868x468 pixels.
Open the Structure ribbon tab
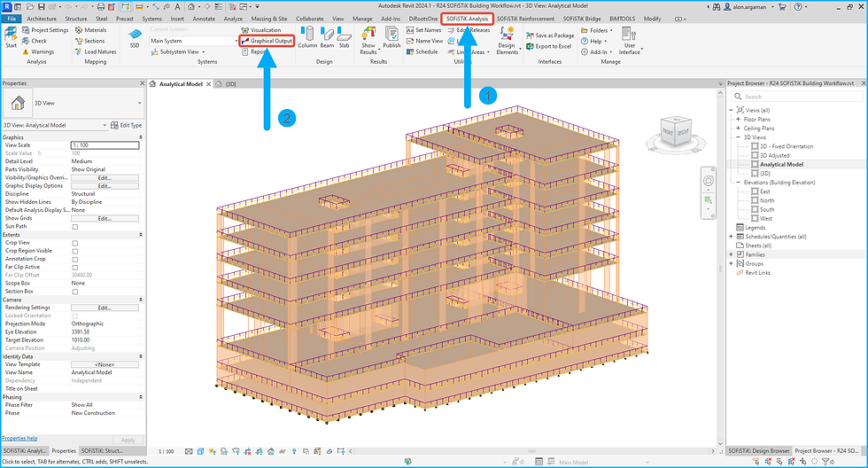click(76, 19)
